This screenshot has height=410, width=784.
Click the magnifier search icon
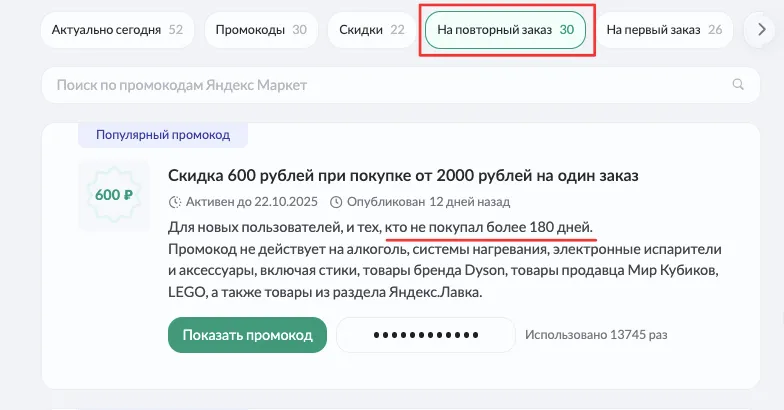[x=739, y=85]
